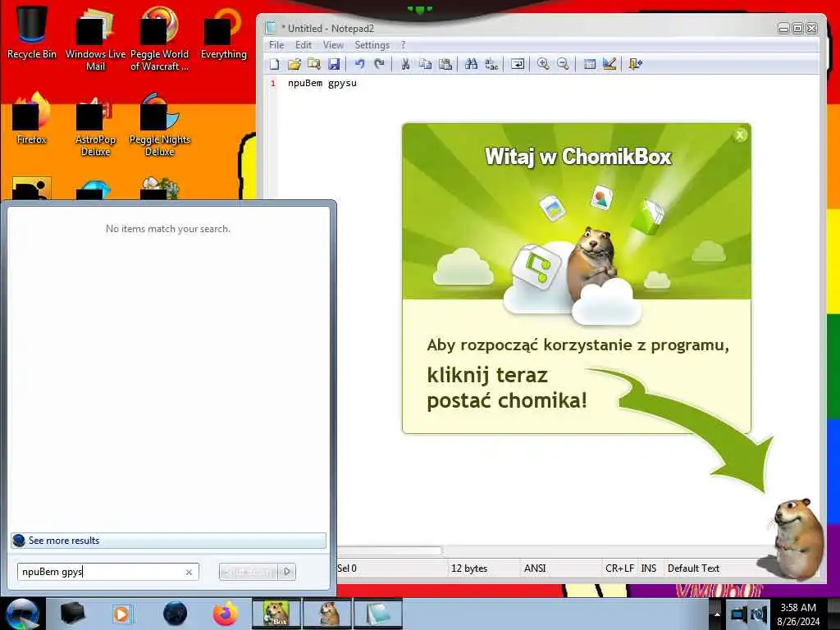Image resolution: width=840 pixels, height=630 pixels.
Task: Undo the last edit in Notepad2
Action: [359, 64]
